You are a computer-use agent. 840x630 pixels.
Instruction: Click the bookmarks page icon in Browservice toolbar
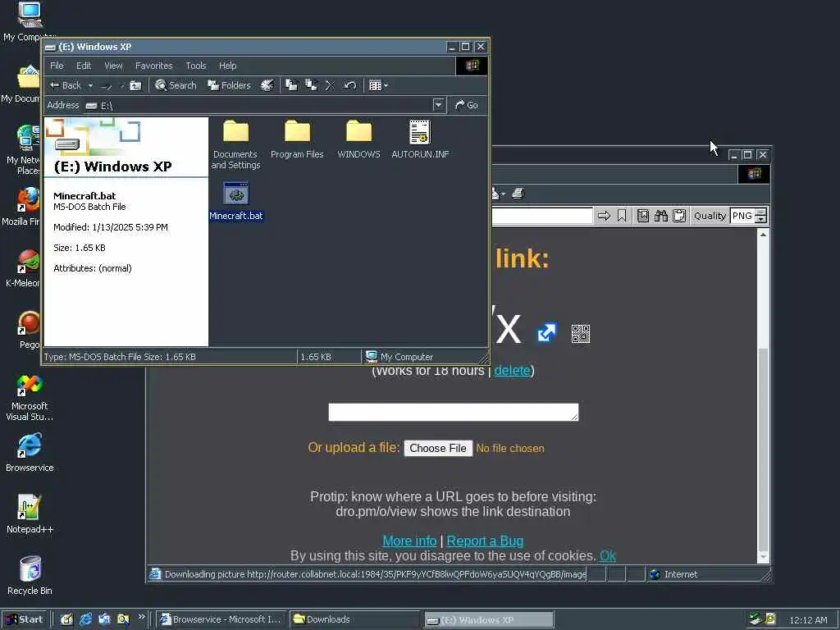[643, 216]
